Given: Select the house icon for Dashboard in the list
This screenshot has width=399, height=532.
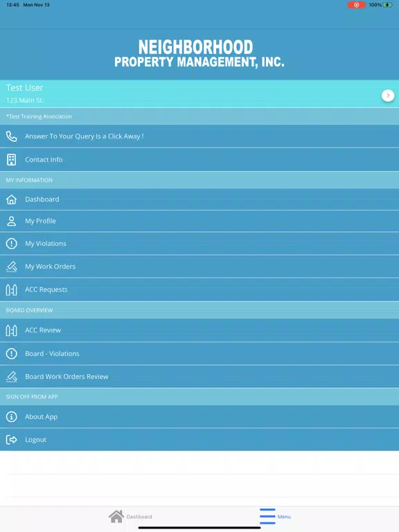Looking at the screenshot, I should point(12,199).
